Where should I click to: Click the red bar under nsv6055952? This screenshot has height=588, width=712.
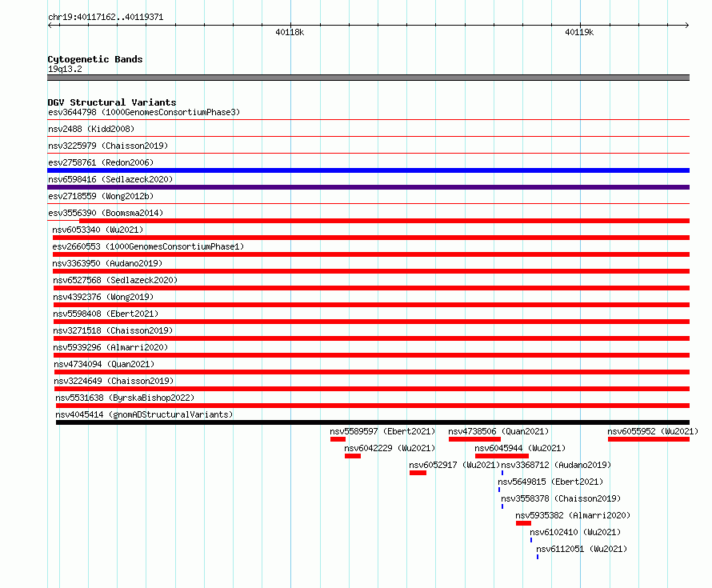649,439
